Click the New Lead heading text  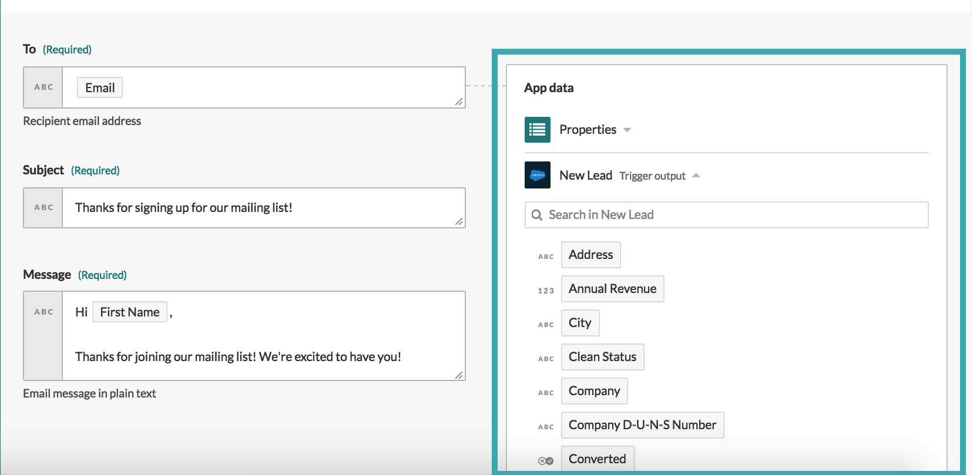point(586,176)
